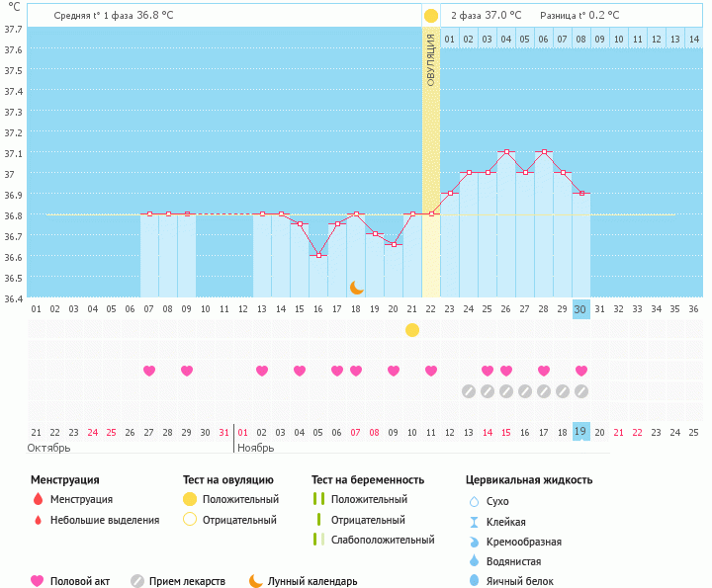Click the temperature point on cycle day 16
712x588 pixels.
click(x=318, y=255)
